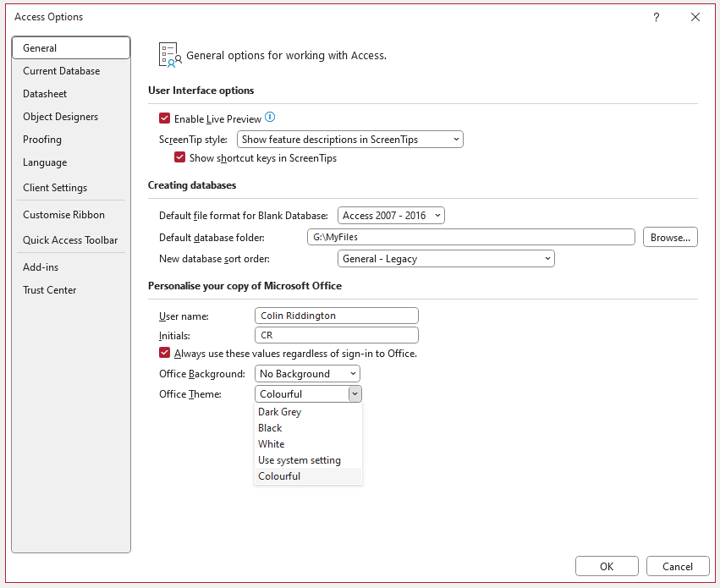Open the Trust Center category
Screen dimensions: 720x588
(x=50, y=290)
